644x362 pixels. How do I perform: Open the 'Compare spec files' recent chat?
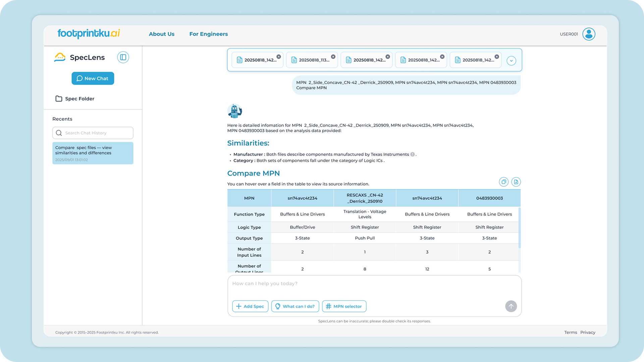click(93, 153)
